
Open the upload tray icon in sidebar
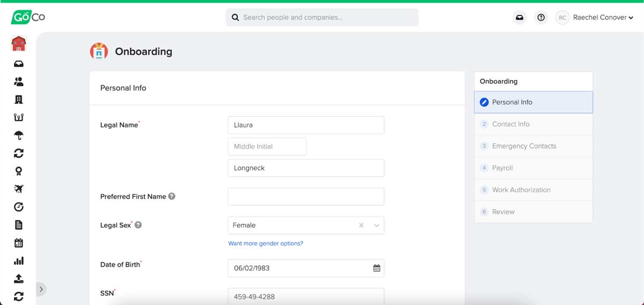pyautogui.click(x=19, y=279)
